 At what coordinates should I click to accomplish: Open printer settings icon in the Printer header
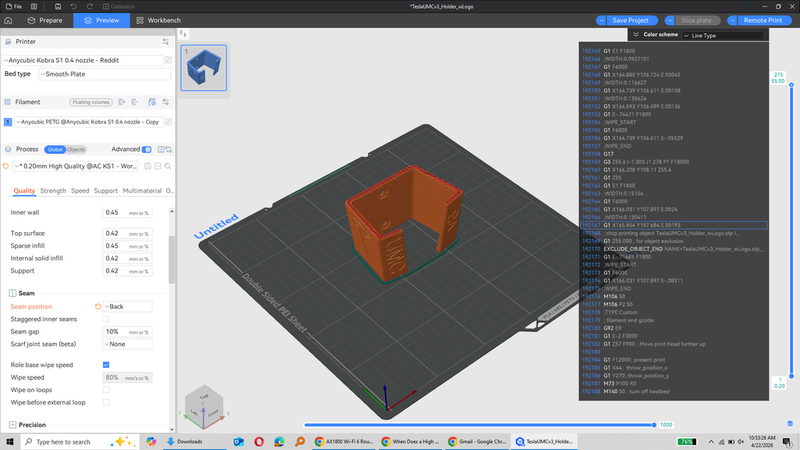(165, 42)
